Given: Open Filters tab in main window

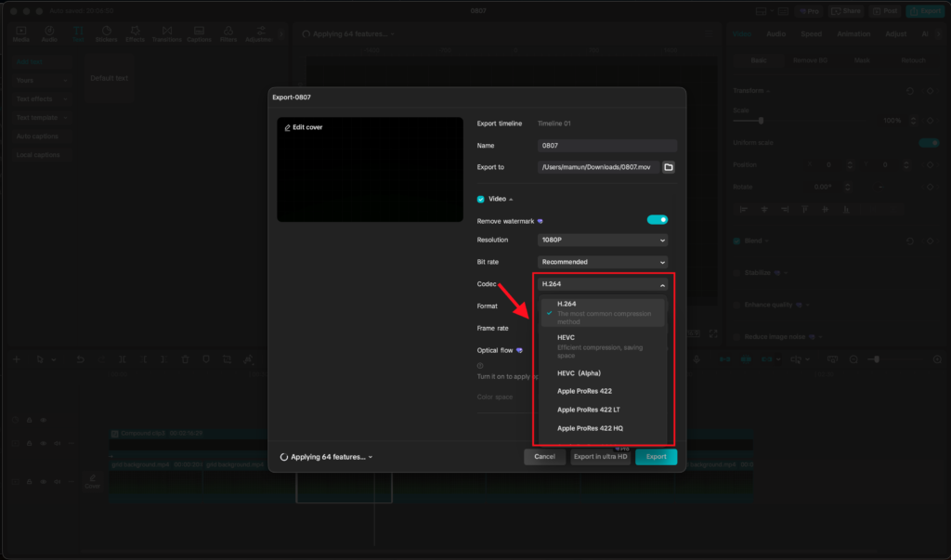Looking at the screenshot, I should (228, 34).
